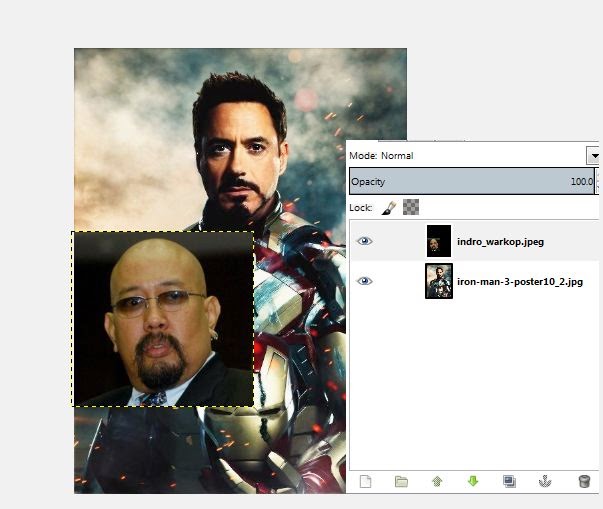Lower the layer with the green down arrow

[x=473, y=481]
